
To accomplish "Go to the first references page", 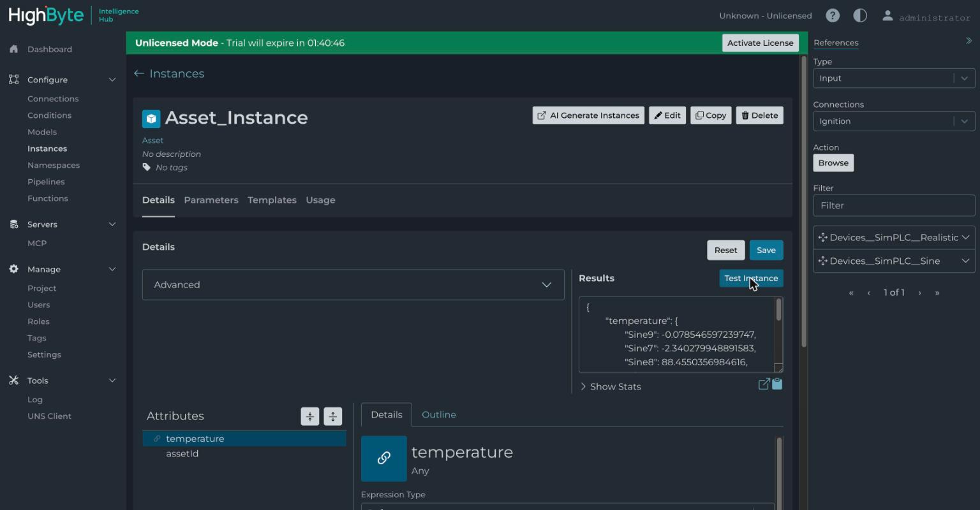I will tap(851, 293).
